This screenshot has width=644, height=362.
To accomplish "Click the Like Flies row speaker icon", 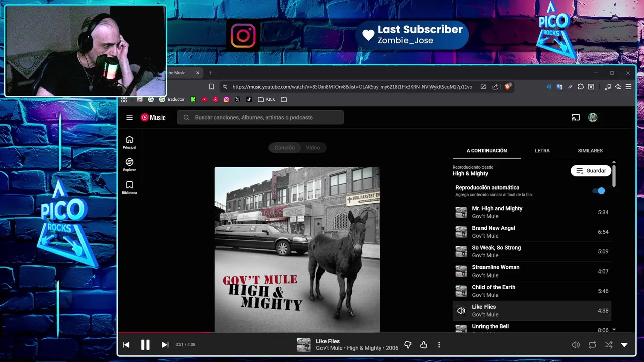I will (461, 311).
